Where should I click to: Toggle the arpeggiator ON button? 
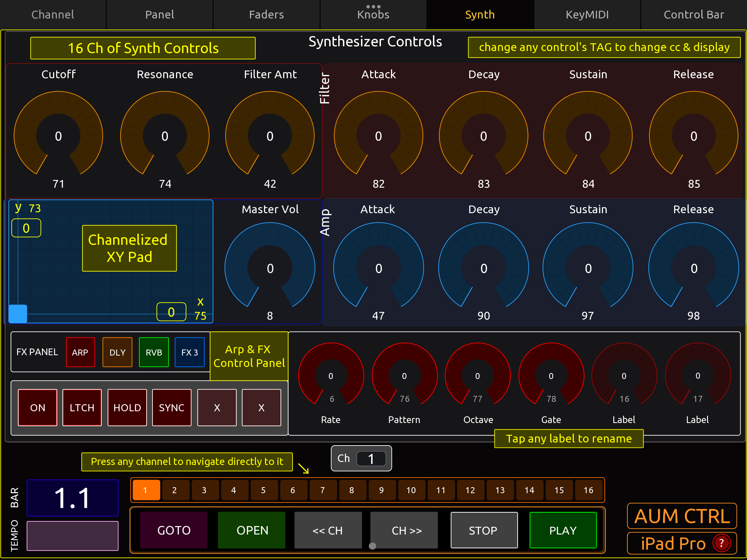coord(38,408)
